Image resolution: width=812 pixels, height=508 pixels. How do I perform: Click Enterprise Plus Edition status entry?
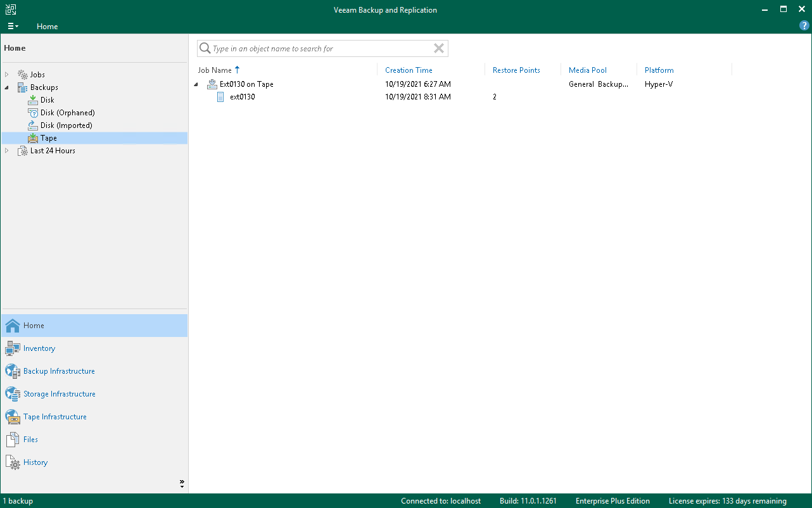612,501
